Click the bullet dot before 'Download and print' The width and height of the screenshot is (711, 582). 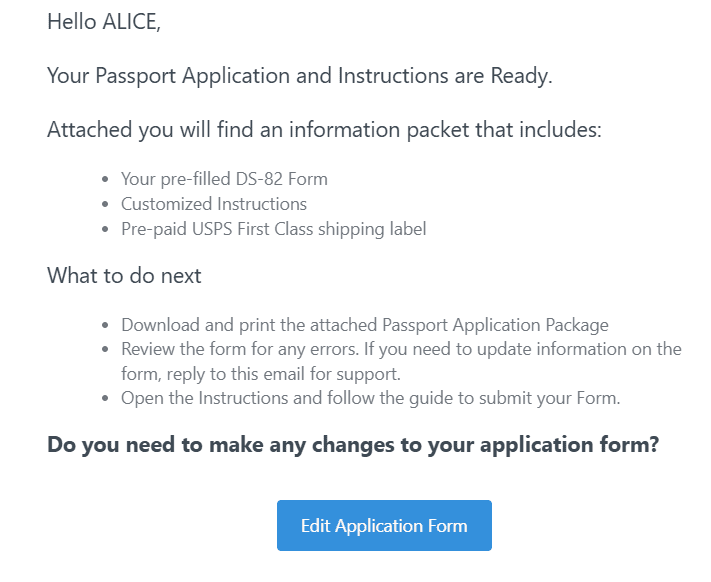click(x=105, y=325)
